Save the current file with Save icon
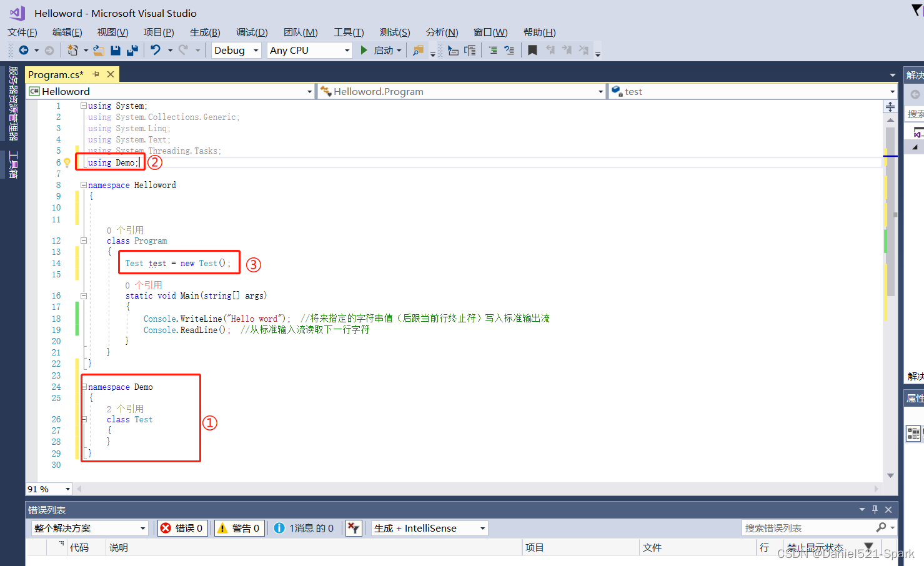Screen dimensions: 924x566 tap(116, 50)
